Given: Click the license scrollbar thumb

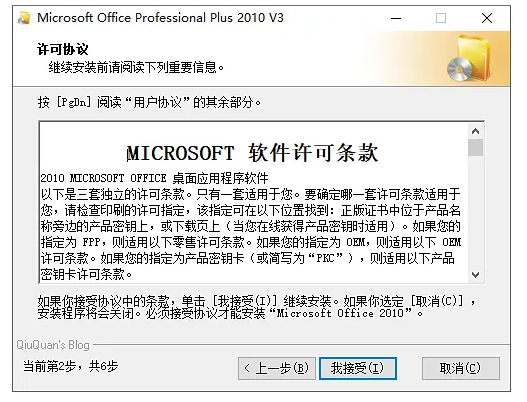Looking at the screenshot, I should [x=475, y=148].
